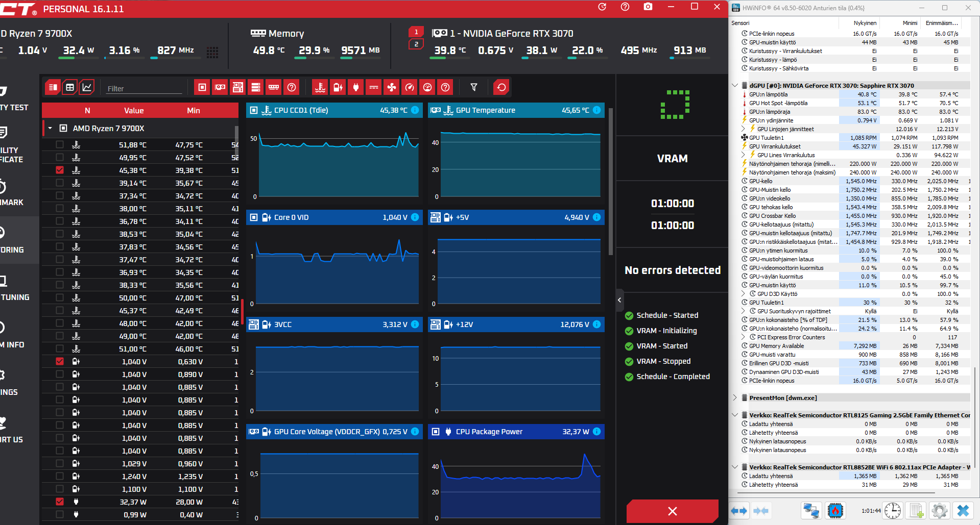Screen dimensions: 980x525
Task: Open the Tuning section in OCCT sidebar
Action: (15, 288)
